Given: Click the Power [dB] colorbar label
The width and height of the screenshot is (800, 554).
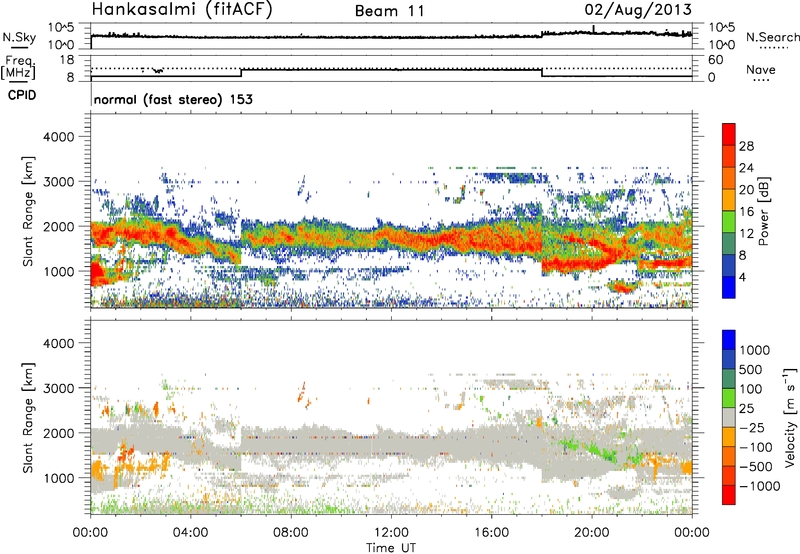Looking at the screenshot, I should pos(763,211).
